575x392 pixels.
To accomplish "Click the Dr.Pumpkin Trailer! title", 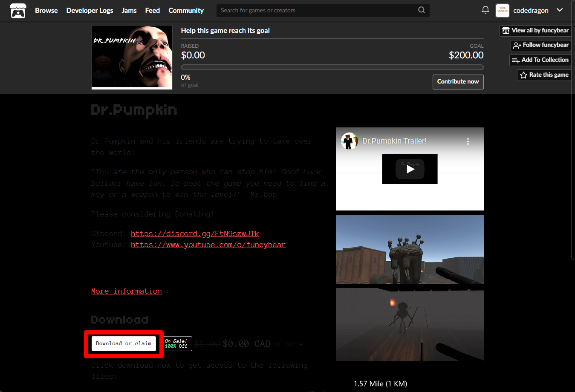I will 394,141.
